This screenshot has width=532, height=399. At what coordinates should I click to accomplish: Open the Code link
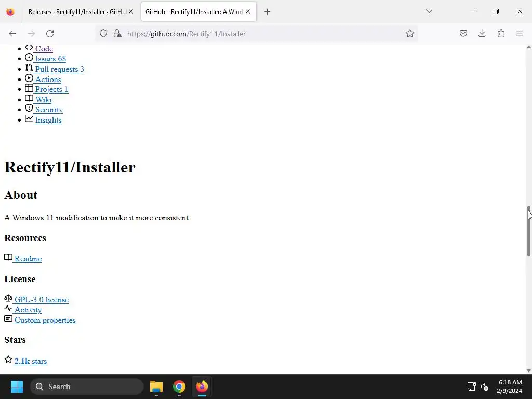[x=44, y=49]
